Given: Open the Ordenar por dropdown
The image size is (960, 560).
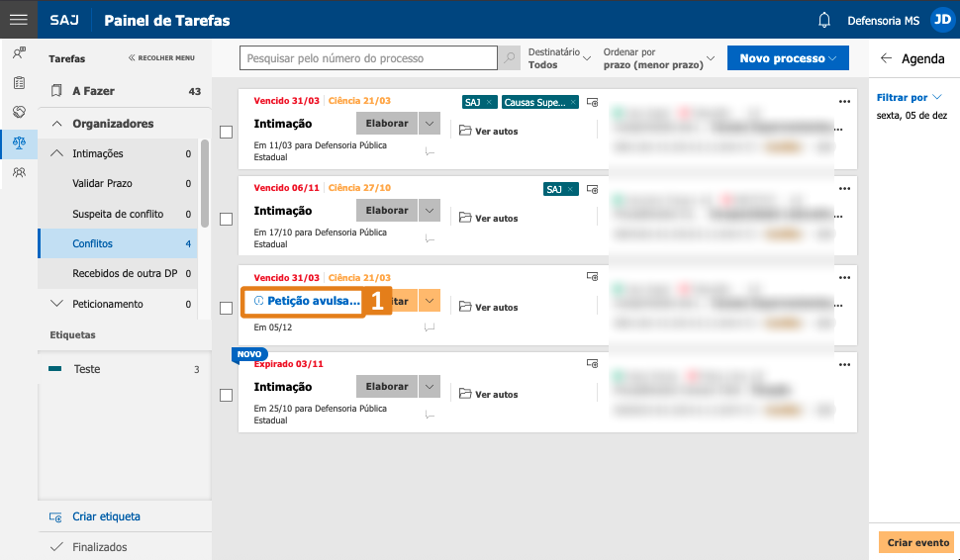Looking at the screenshot, I should 659,58.
